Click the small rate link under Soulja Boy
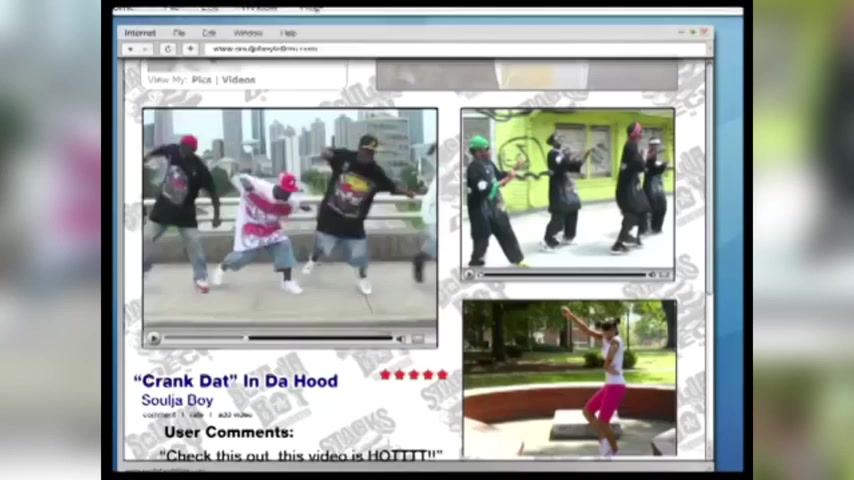Image resolution: width=854 pixels, height=480 pixels. click(x=197, y=415)
